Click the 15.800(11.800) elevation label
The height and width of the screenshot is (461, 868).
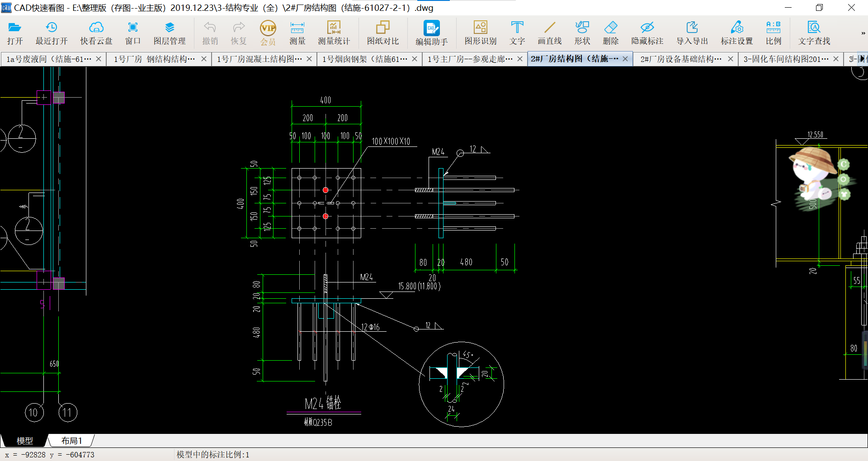[419, 286]
